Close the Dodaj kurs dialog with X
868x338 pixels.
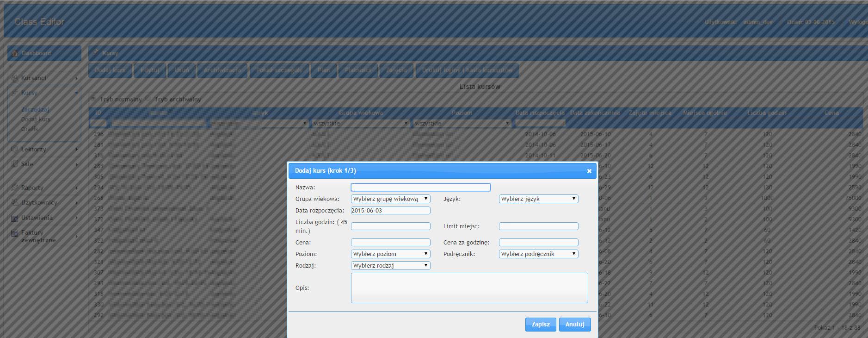tap(589, 171)
